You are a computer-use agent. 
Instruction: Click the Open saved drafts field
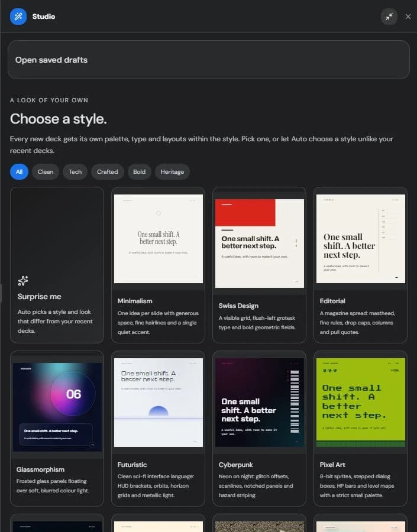click(208, 60)
